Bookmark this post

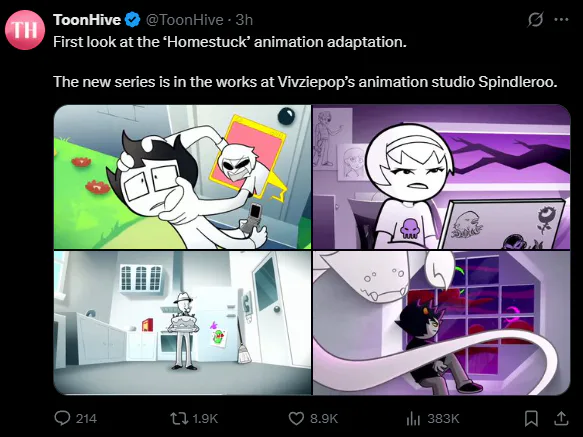[x=531, y=418]
